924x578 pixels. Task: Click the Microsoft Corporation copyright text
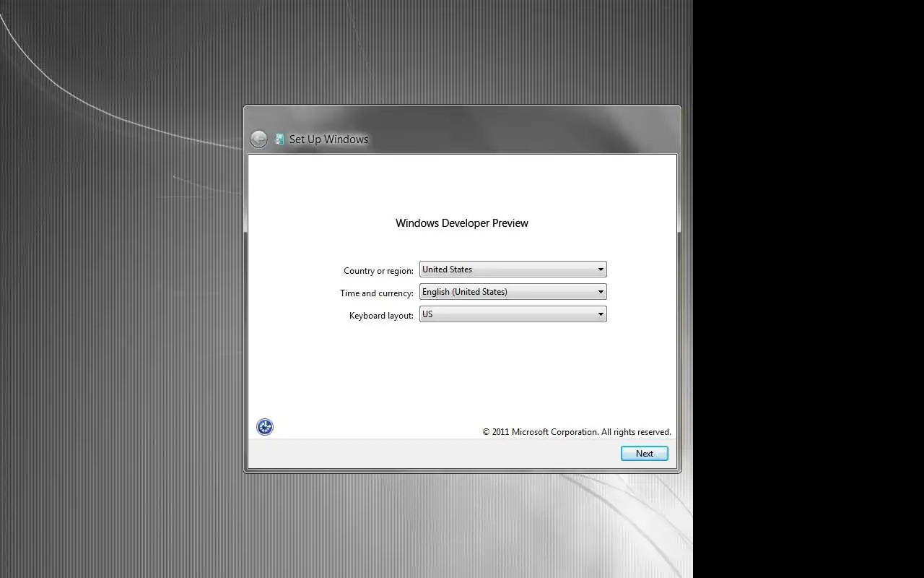[x=577, y=432]
